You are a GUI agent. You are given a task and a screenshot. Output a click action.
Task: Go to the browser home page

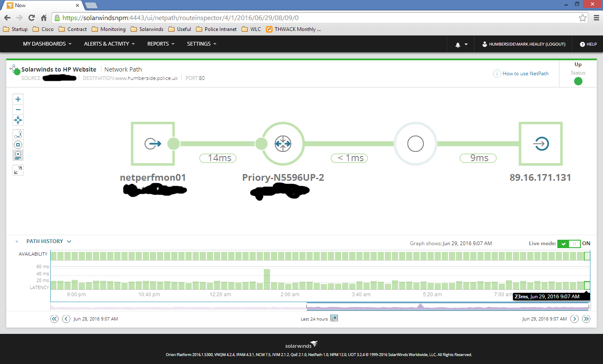[x=44, y=18]
